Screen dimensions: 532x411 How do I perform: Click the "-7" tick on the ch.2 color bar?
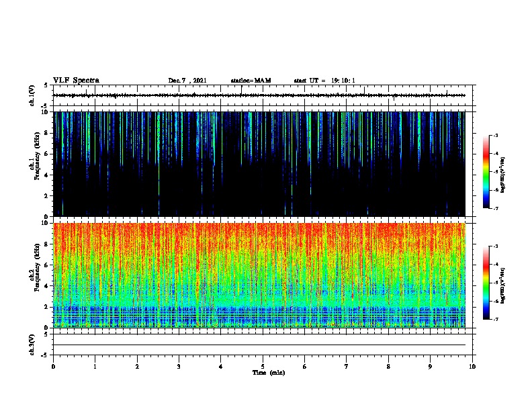[x=495, y=320]
